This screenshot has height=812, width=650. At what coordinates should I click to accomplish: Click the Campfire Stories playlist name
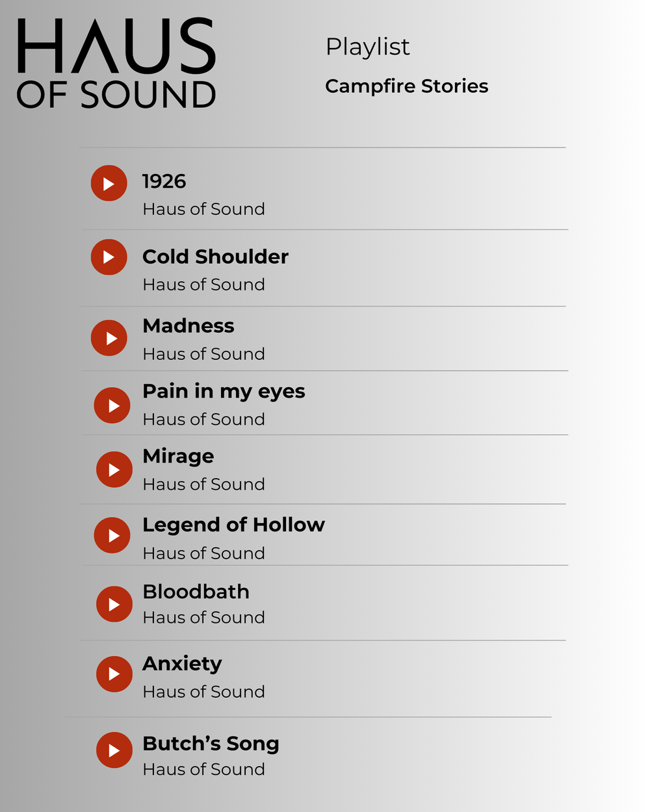406,86
